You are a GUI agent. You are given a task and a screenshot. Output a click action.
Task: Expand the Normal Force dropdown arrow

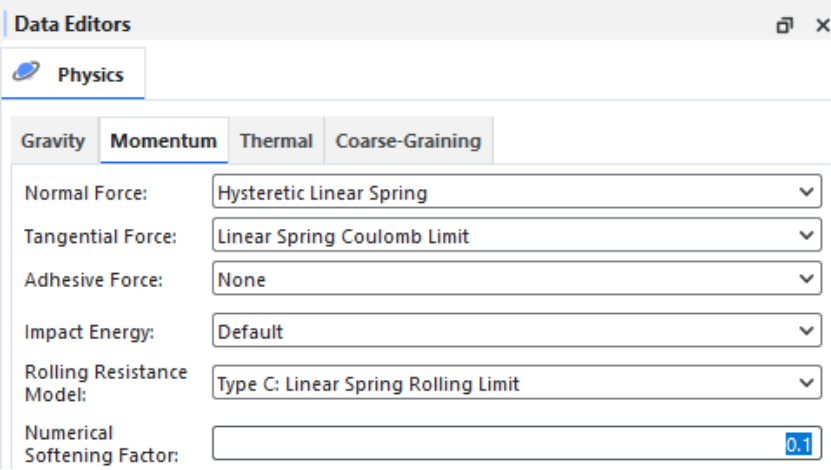point(807,192)
